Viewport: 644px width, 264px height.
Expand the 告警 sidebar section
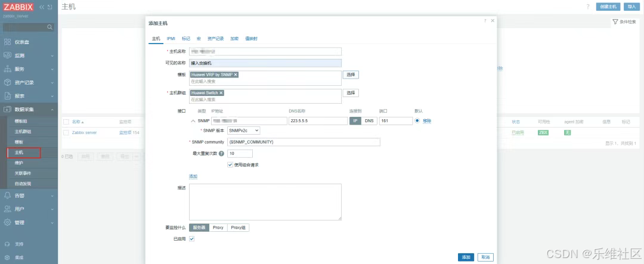click(52, 196)
